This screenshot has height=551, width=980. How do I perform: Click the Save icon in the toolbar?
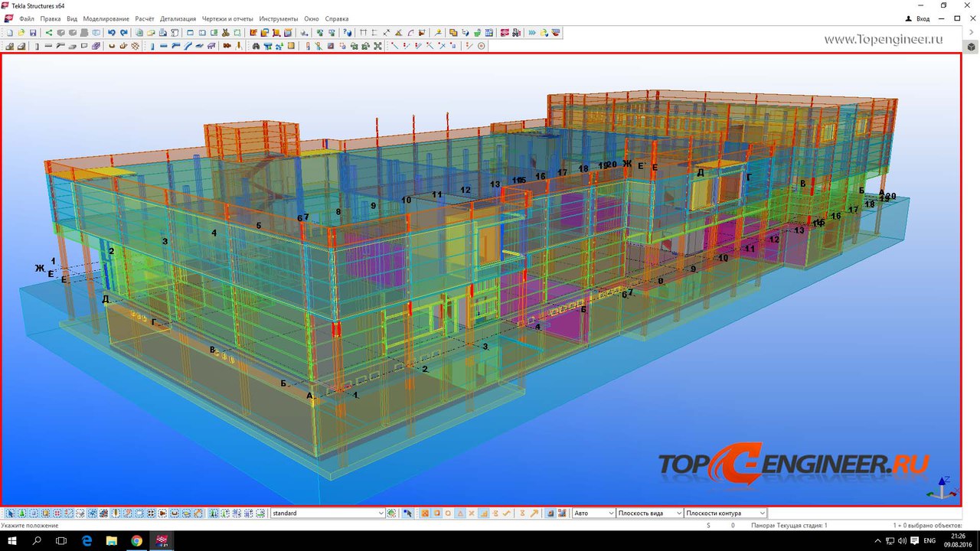pyautogui.click(x=33, y=33)
